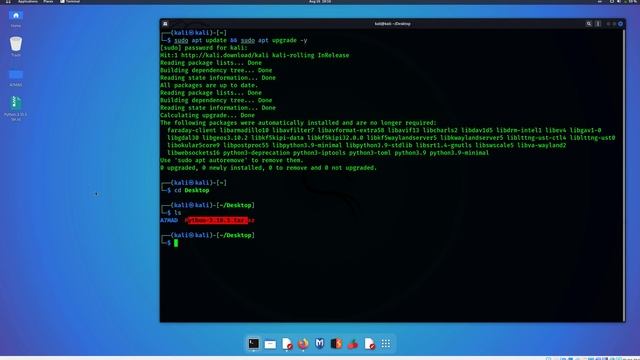Click the activities icon at the top-left corner
The width and height of the screenshot is (640, 360).
coord(8,2)
